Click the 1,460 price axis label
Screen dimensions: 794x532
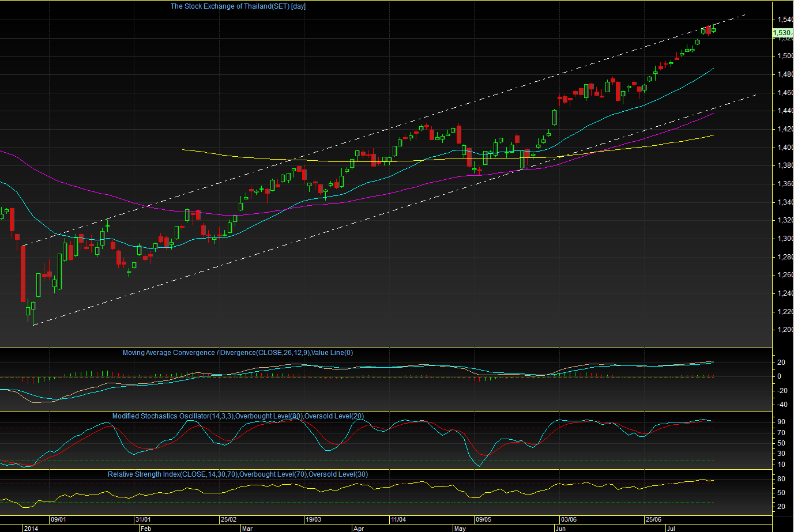(x=785, y=93)
